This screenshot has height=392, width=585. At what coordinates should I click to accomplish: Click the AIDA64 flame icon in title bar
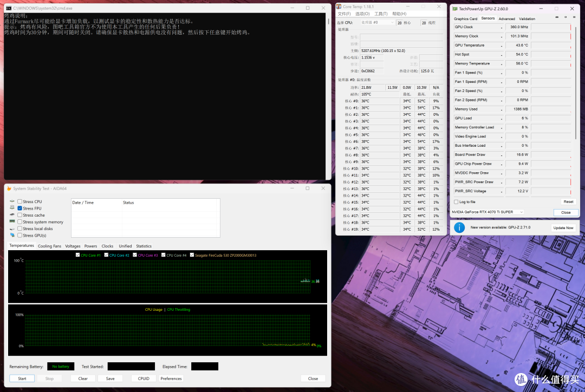click(x=9, y=188)
